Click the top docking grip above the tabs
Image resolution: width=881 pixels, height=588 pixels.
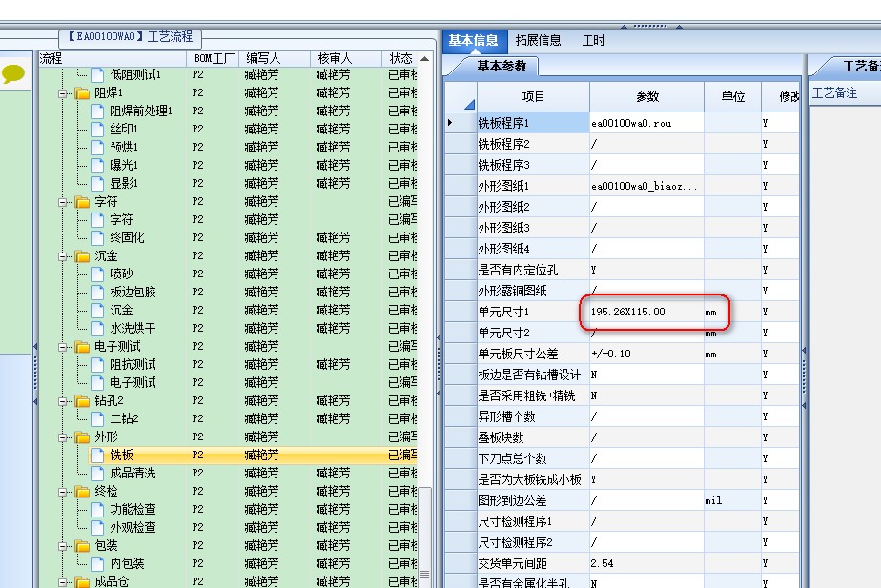click(650, 26)
